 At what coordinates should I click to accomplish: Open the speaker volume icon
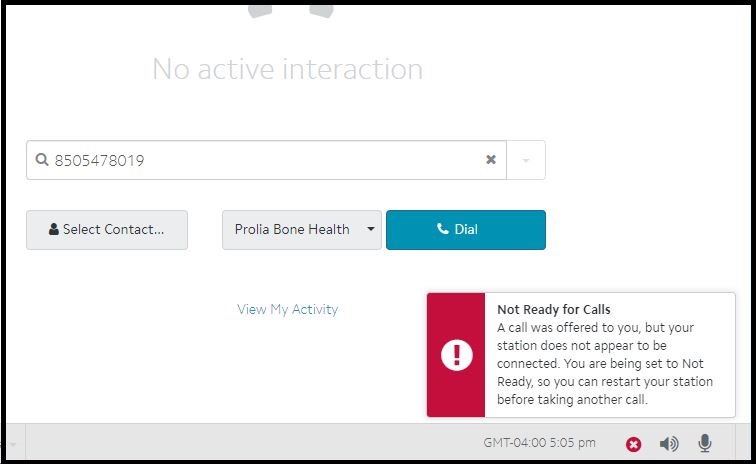pyautogui.click(x=669, y=443)
